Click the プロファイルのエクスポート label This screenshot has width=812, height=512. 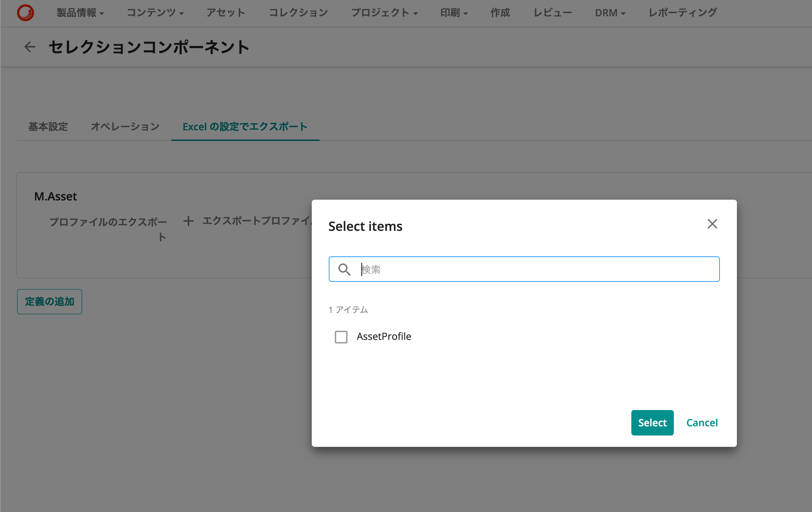click(108, 229)
